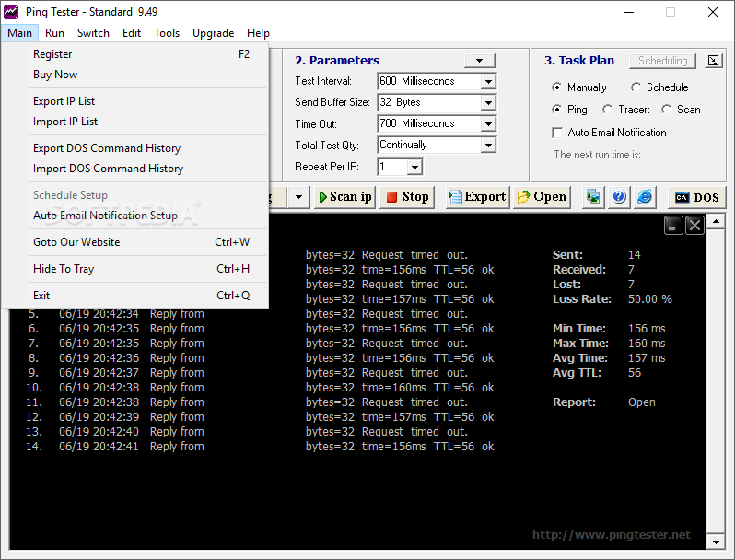Click scrollbar up arrow in results pane

716,221
